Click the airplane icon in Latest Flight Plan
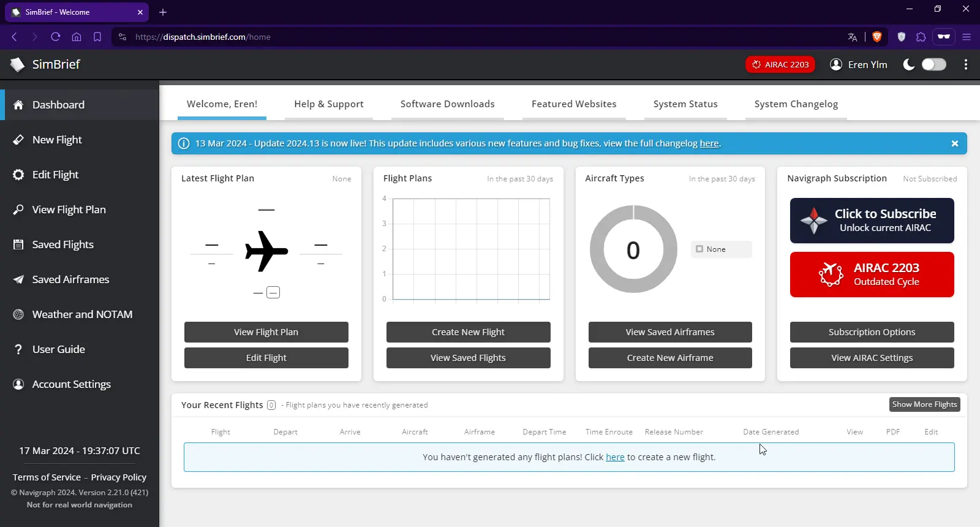The image size is (980, 527). (266, 251)
